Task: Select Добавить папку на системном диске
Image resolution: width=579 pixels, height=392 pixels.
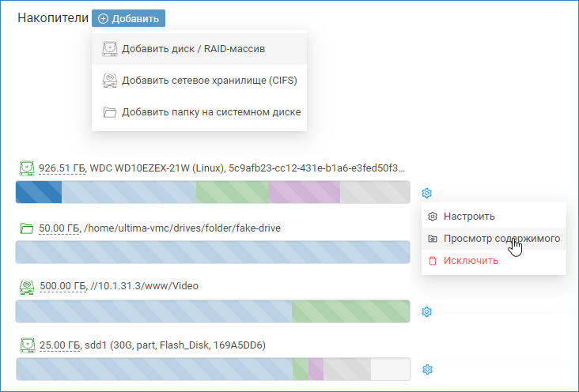Action: (x=210, y=112)
